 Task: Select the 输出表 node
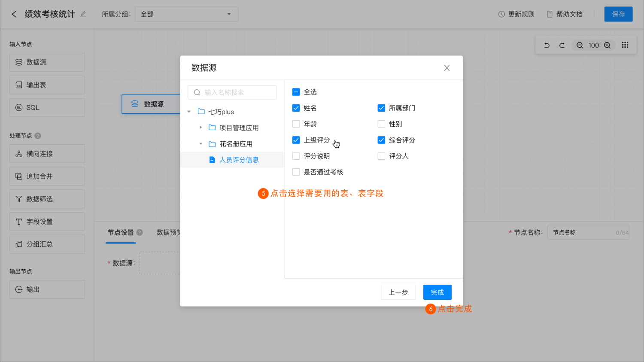(x=47, y=85)
